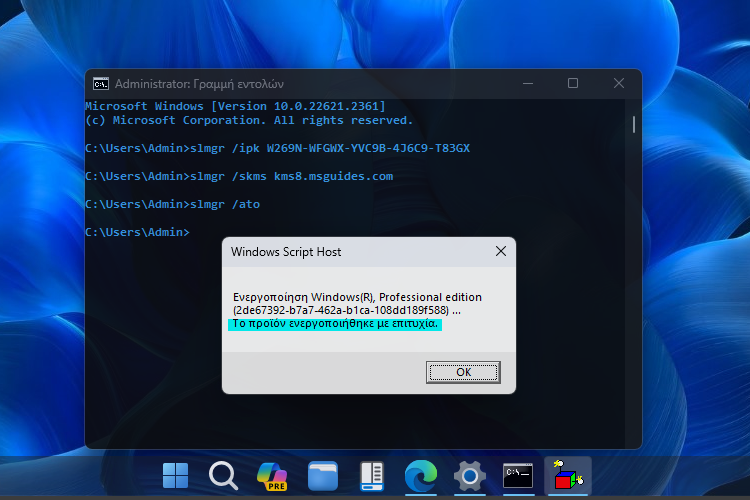Click OK in the Windows Script Host dialog

point(463,372)
